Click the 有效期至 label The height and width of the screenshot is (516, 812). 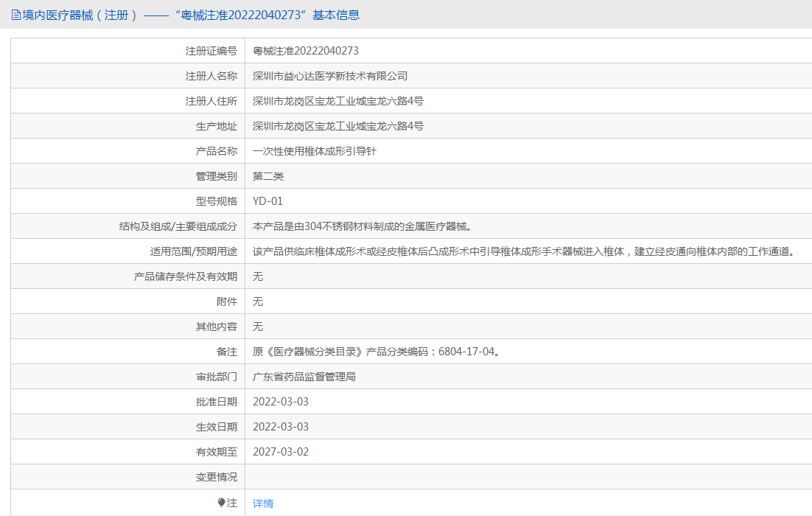217,452
